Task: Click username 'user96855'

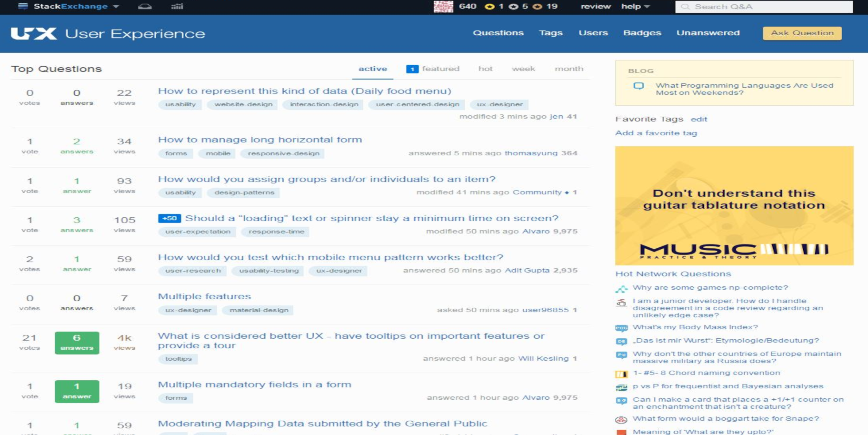Action: click(546, 310)
